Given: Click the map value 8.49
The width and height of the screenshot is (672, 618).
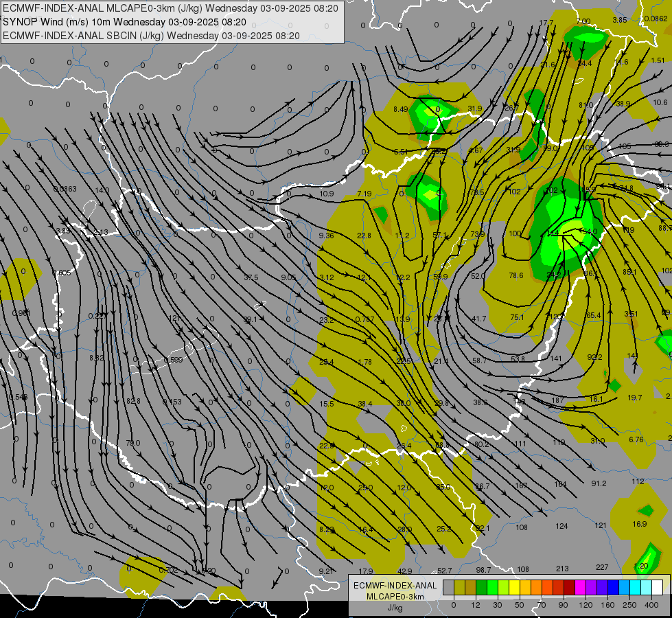Looking at the screenshot, I should pos(401,109).
